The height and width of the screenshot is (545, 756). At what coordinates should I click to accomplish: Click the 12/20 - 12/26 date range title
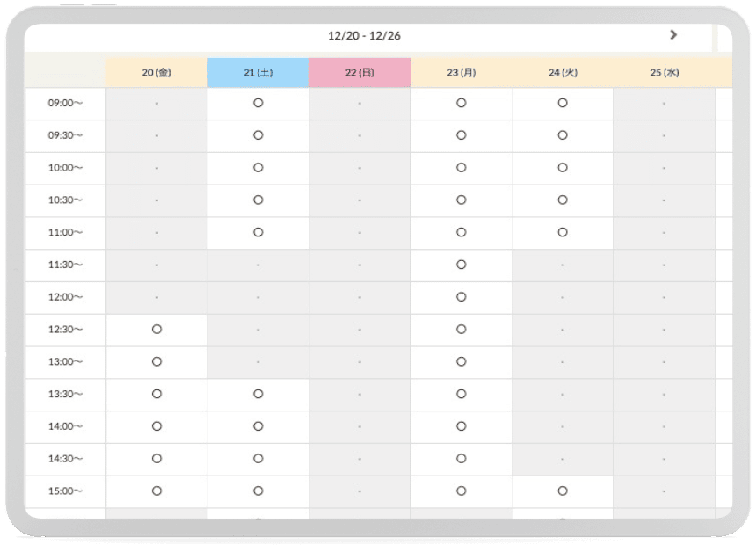tap(364, 36)
